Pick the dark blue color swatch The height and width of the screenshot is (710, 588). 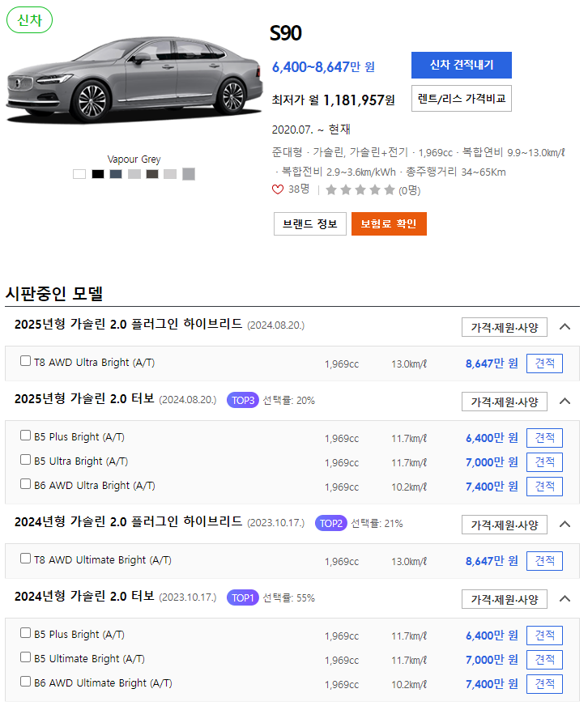(116, 174)
